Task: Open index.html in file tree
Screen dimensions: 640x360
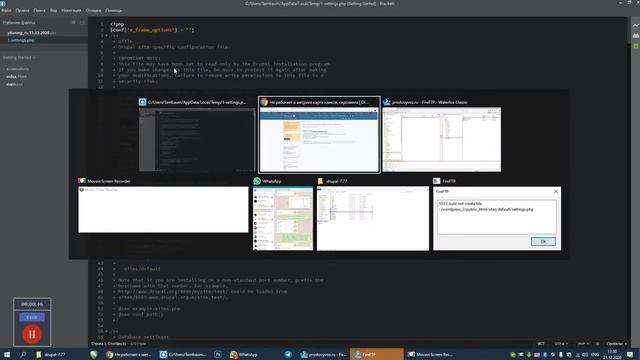Action: (16, 76)
